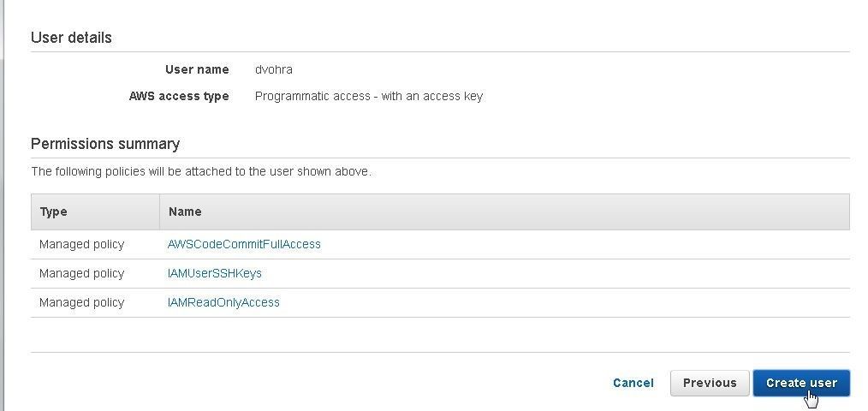Go back with the Previous button
This screenshot has height=411, width=868.
click(x=709, y=384)
